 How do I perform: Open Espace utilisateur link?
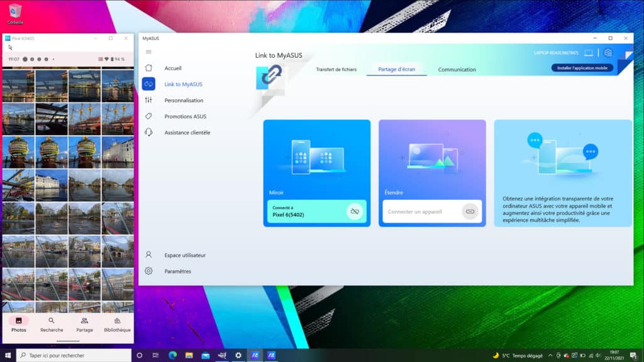coord(185,255)
